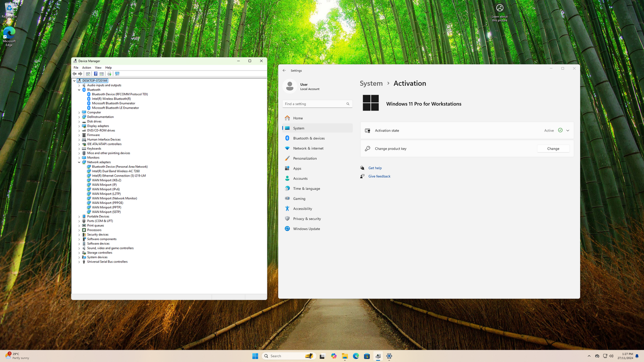Image resolution: width=644 pixels, height=362 pixels.
Task: Click the Back arrow in Device Manager toolbar
Action: point(74,74)
